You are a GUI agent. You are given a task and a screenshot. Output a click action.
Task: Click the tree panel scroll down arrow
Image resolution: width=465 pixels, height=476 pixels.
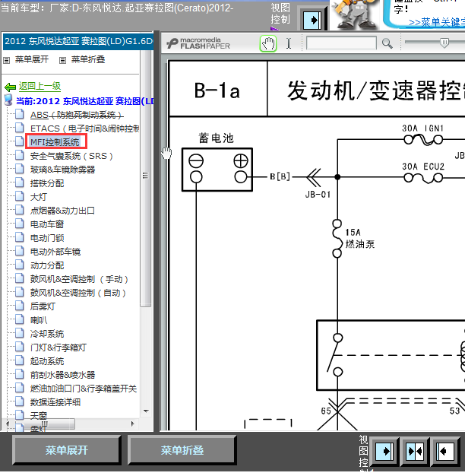[146, 411]
